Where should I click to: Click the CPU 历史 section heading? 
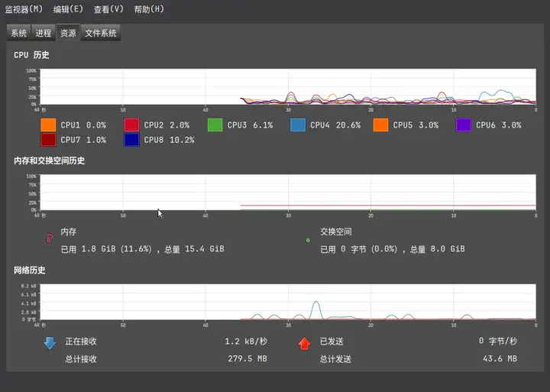point(31,55)
